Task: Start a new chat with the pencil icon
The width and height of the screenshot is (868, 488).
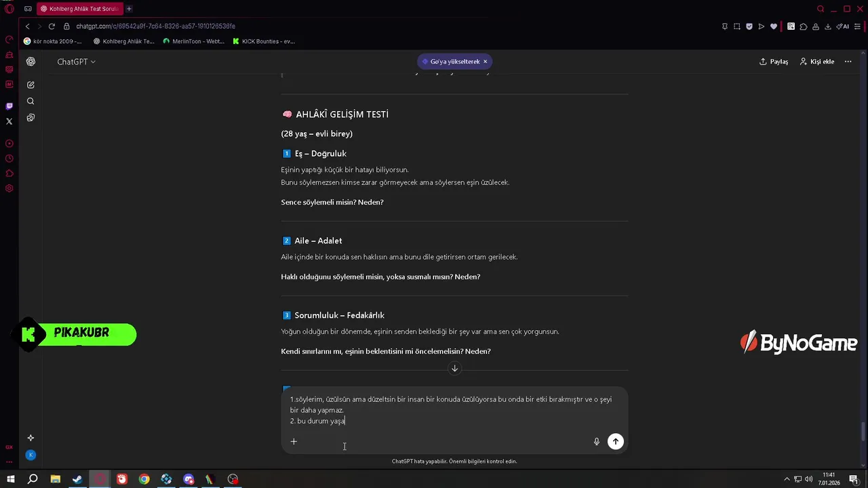Action: (x=31, y=85)
